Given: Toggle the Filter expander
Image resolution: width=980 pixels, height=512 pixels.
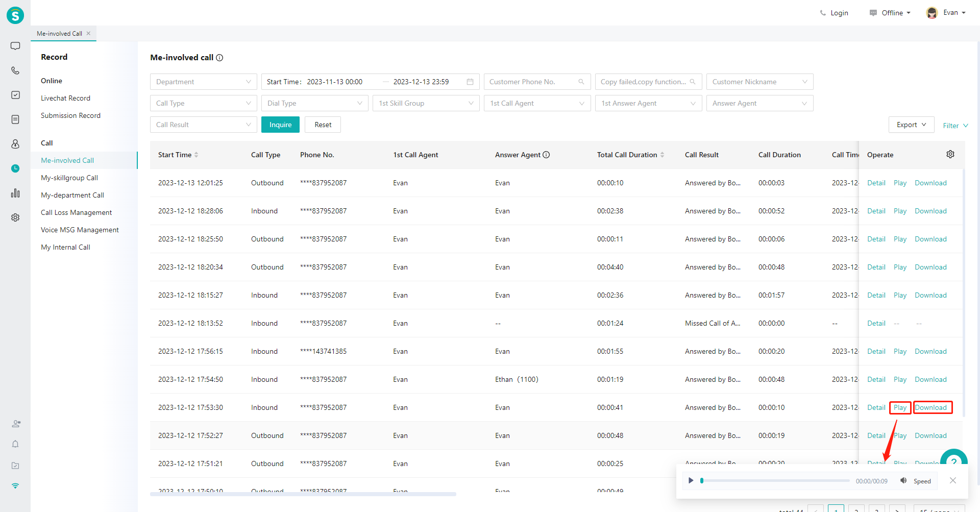Looking at the screenshot, I should point(955,126).
